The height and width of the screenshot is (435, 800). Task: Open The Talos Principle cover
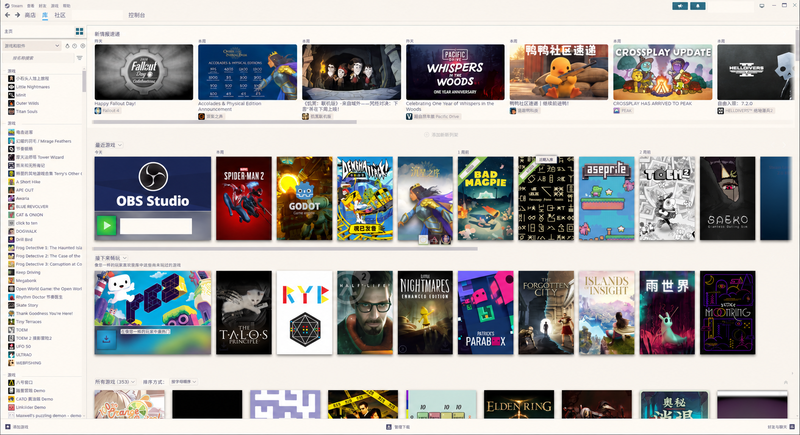coord(244,313)
